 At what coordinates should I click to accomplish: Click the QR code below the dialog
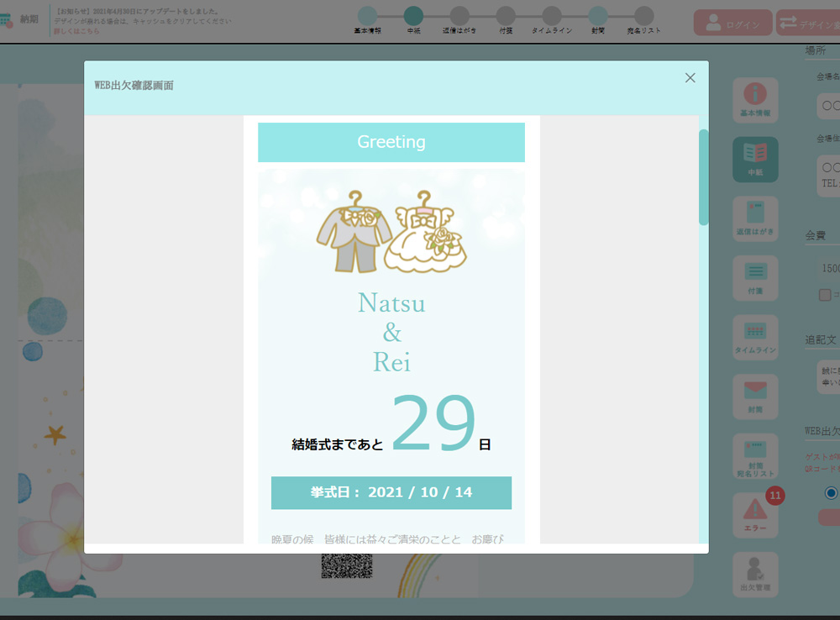(347, 566)
